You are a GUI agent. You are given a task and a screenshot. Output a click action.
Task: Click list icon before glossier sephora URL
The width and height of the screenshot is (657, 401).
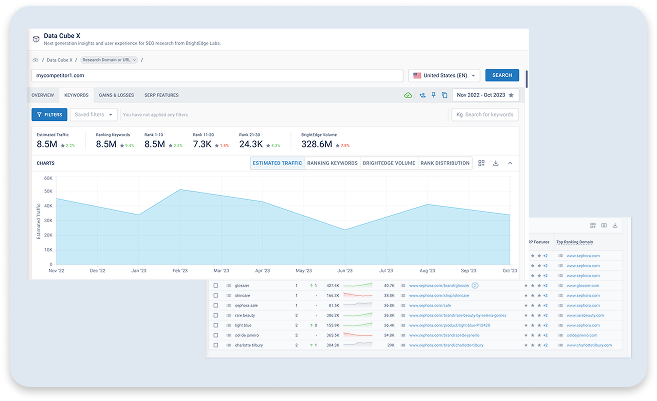click(403, 286)
